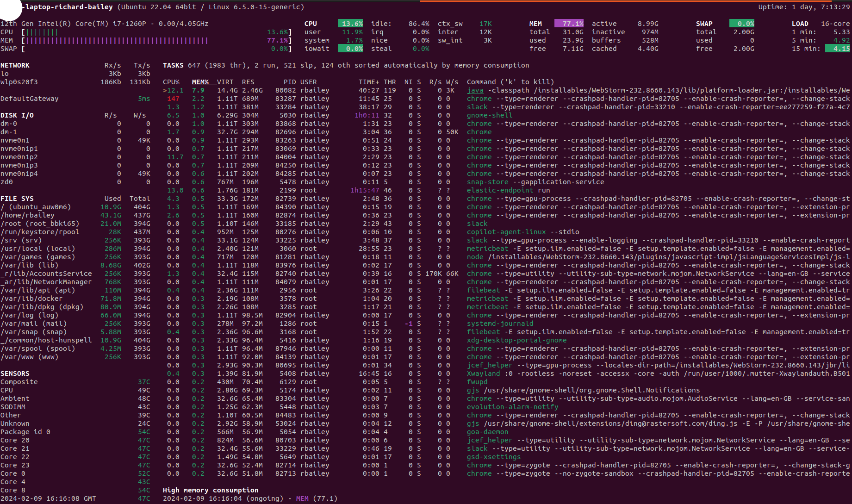Select the copilot-agent-linux process
The height and width of the screenshot is (504, 852).
click(523, 232)
